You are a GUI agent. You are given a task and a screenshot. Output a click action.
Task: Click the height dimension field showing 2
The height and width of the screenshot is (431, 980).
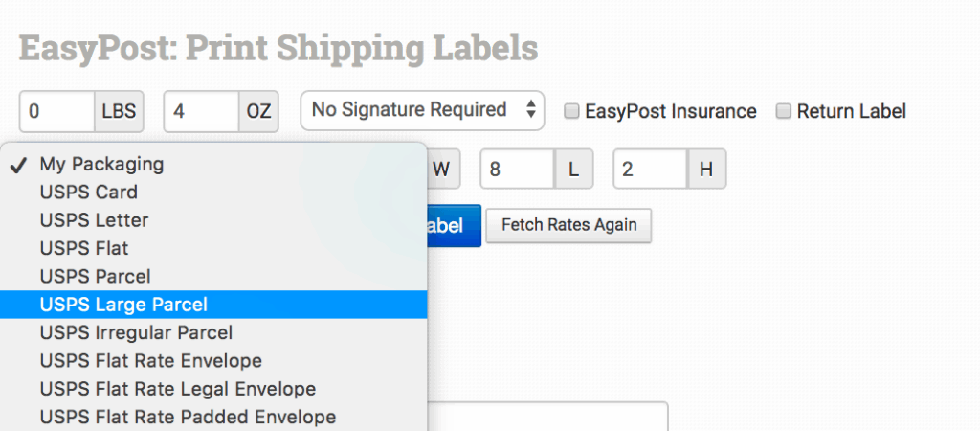pos(651,170)
